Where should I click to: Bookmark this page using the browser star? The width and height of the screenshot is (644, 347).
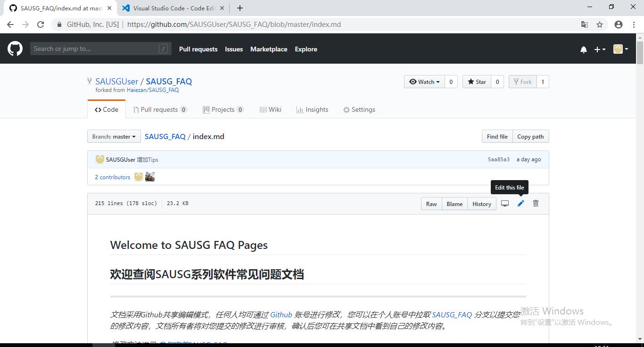599,24
